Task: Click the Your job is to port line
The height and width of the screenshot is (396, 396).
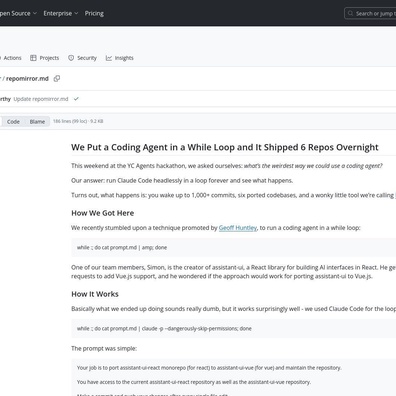Action: pos(209,368)
